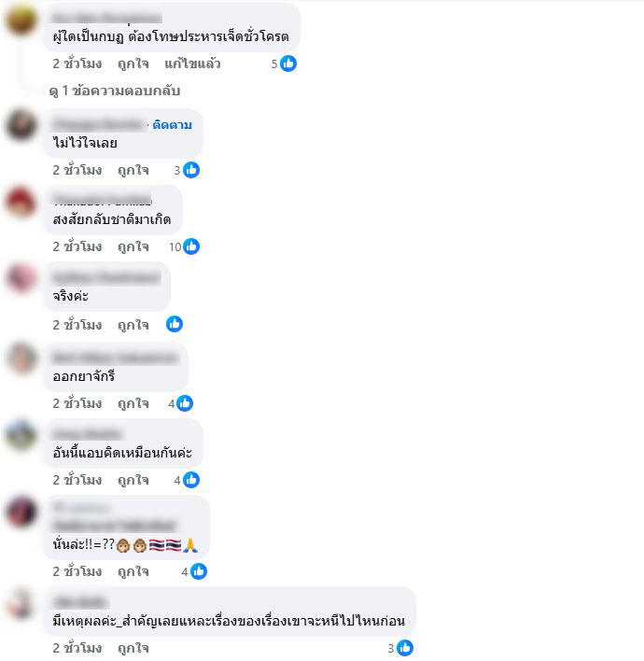
Task: View likes on the 'อันนี้แอบคิดเหมือนกันค่ะ' comment
Action: coord(187,480)
